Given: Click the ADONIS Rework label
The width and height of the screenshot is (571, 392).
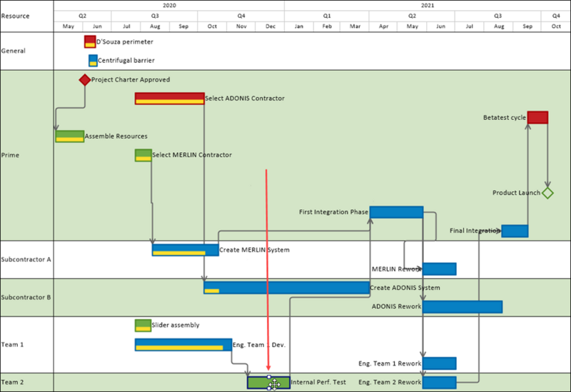Looking at the screenshot, I should tap(396, 306).
